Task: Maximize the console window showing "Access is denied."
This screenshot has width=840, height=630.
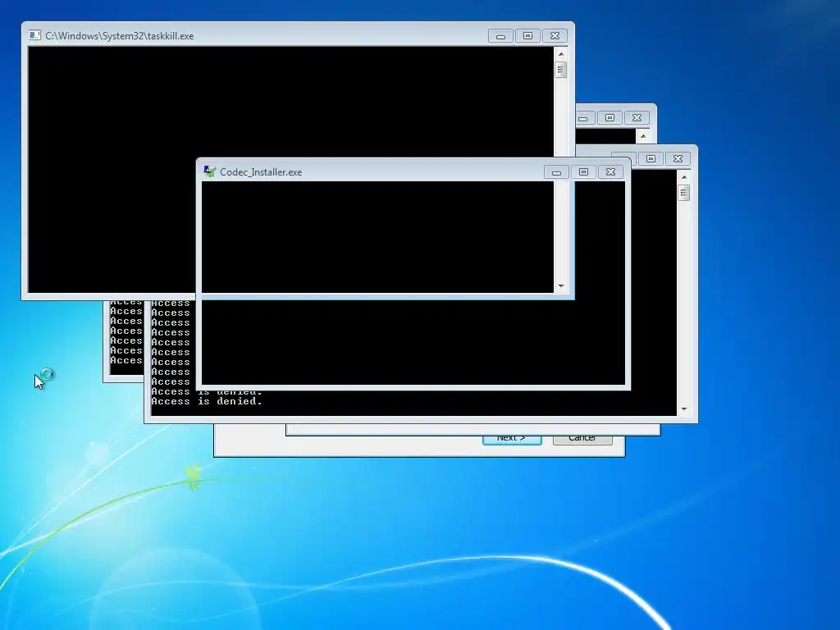Action: [x=651, y=158]
